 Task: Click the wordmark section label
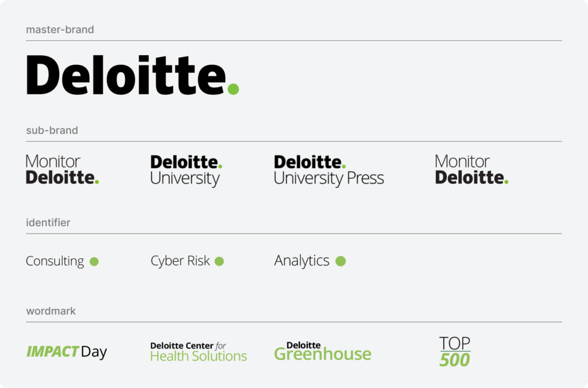pyautogui.click(x=51, y=311)
